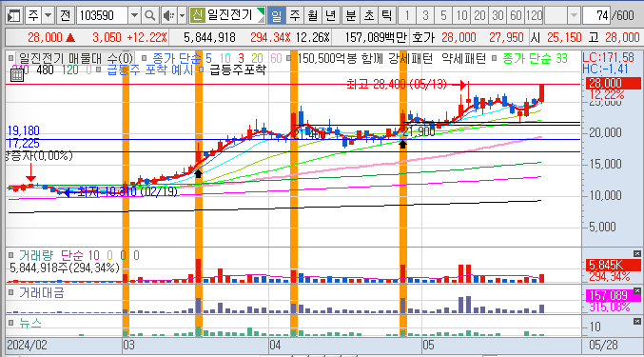This screenshot has width=644, height=357.
Task: Click the 최저 10,310 (02/19) low label
Action: 127,191
